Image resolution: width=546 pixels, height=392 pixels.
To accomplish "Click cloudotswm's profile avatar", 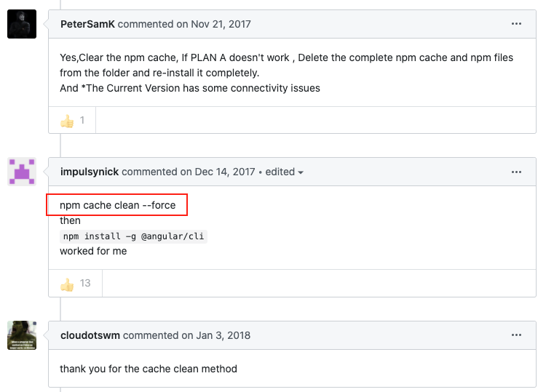I will point(22,335).
